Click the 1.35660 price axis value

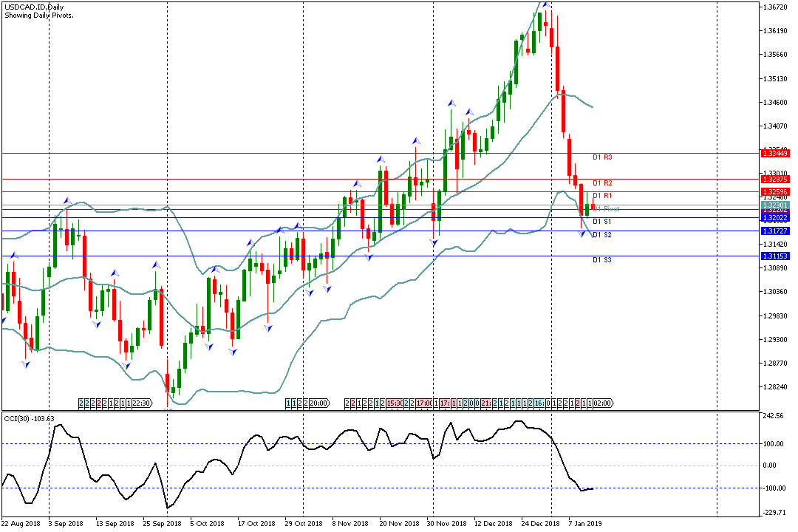tap(775, 55)
